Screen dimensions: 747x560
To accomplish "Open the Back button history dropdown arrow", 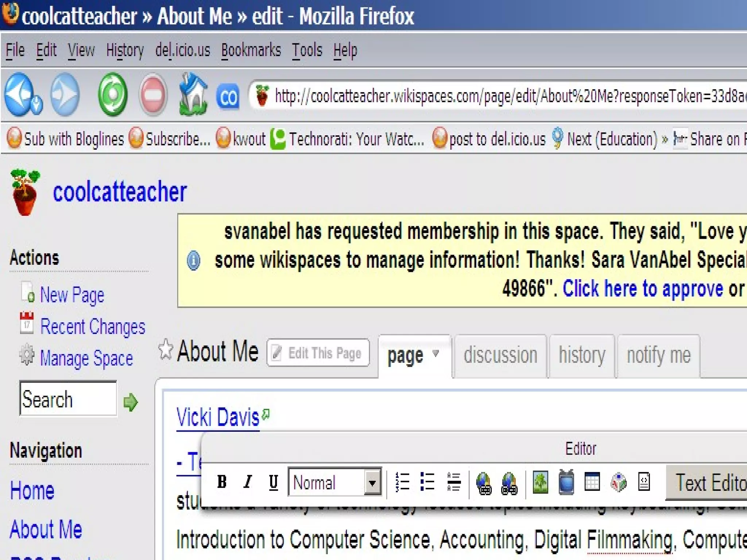I will pos(36,105).
